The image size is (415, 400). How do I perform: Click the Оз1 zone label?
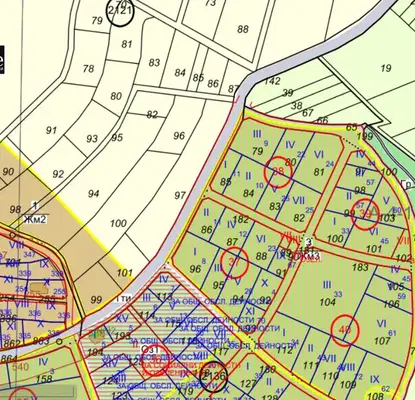(149, 349)
